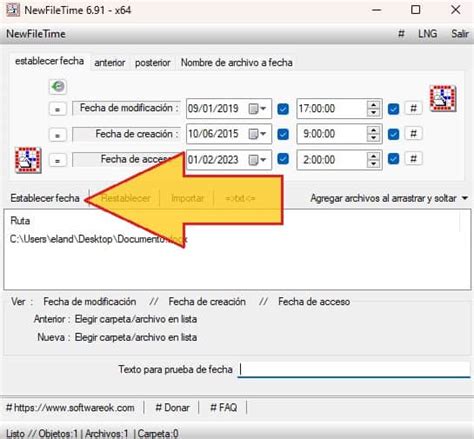Click the = button for Fecha de creación
The width and height of the screenshot is (474, 439).
pos(57,135)
